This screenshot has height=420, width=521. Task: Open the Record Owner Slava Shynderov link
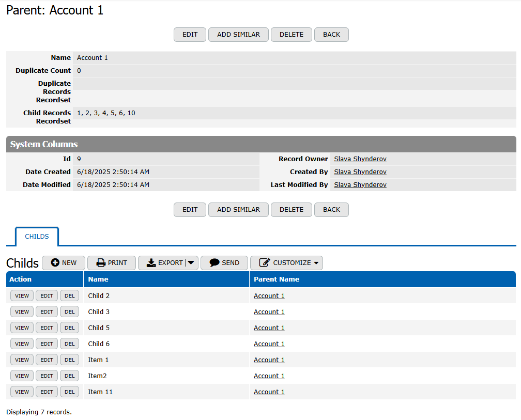360,159
